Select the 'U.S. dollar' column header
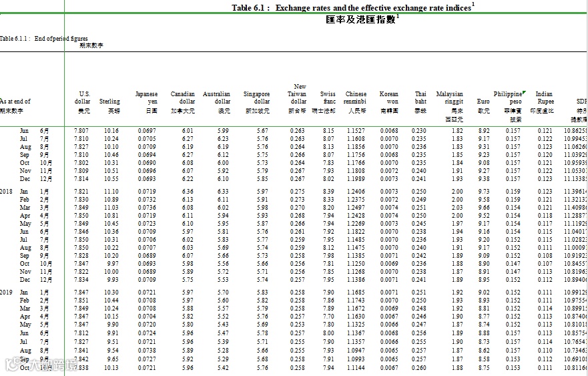The height and width of the screenshot is (376, 588). pyautogui.click(x=83, y=98)
